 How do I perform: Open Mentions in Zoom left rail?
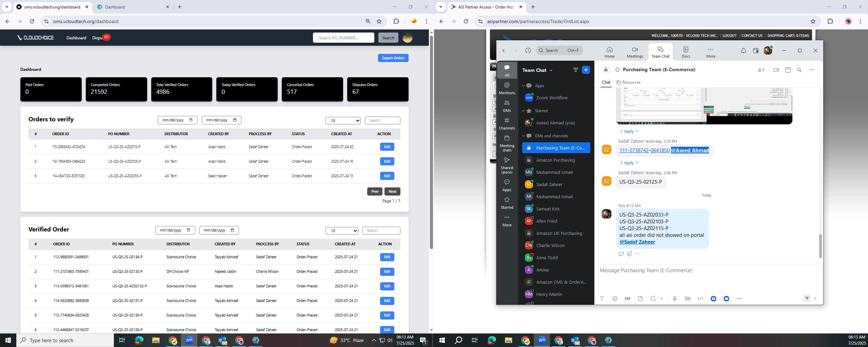[x=507, y=88]
